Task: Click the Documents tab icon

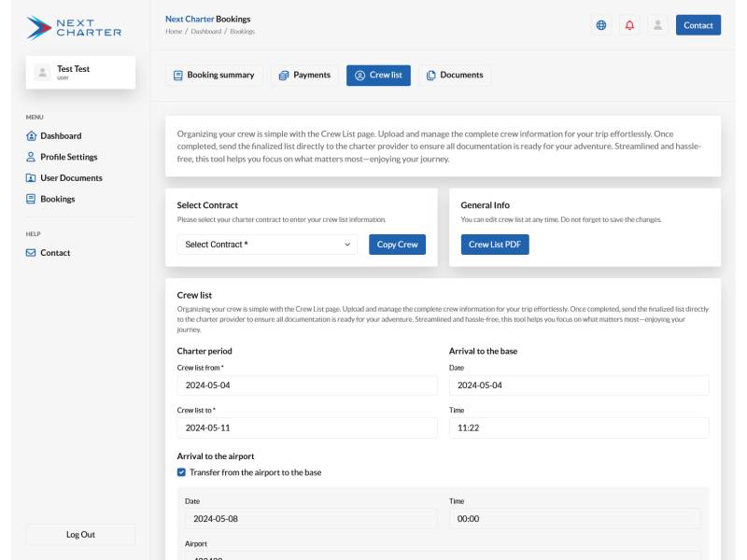Action: point(431,76)
